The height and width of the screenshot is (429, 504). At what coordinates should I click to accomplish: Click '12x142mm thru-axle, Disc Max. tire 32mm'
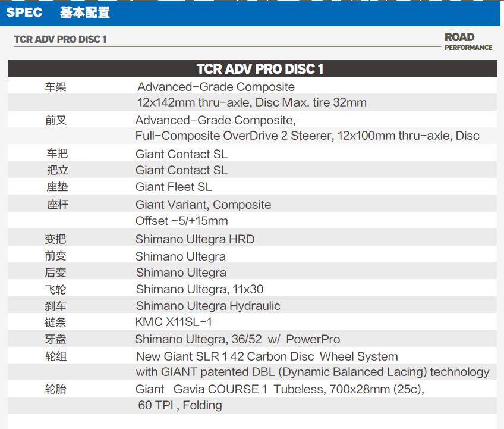[x=251, y=102]
